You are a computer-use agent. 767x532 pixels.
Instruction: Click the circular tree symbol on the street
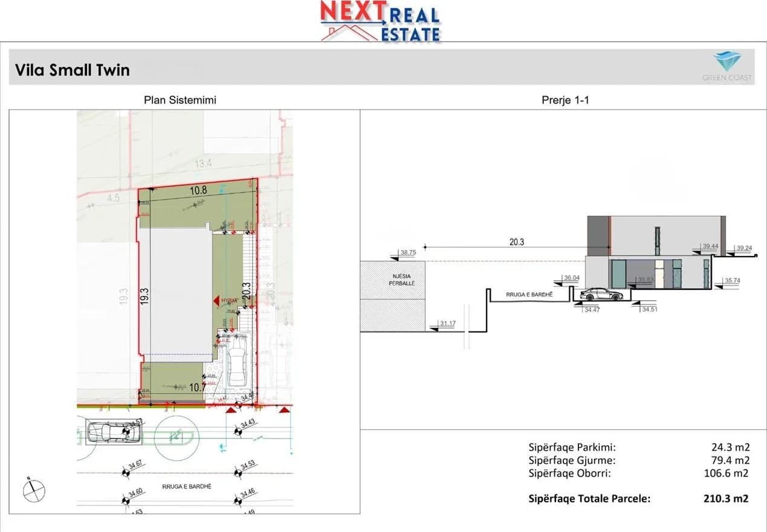coord(176,434)
